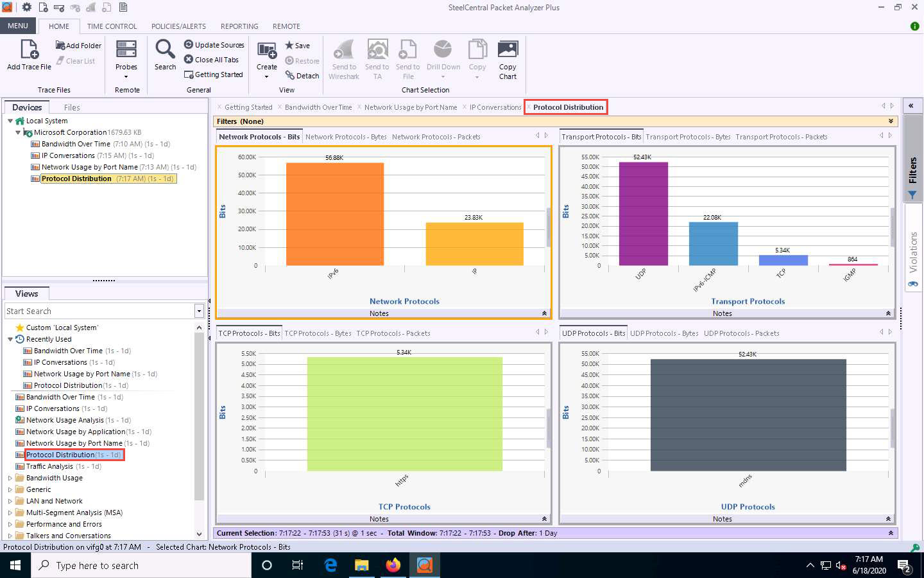
Task: Collapse the Recently Used views group
Action: (10, 339)
